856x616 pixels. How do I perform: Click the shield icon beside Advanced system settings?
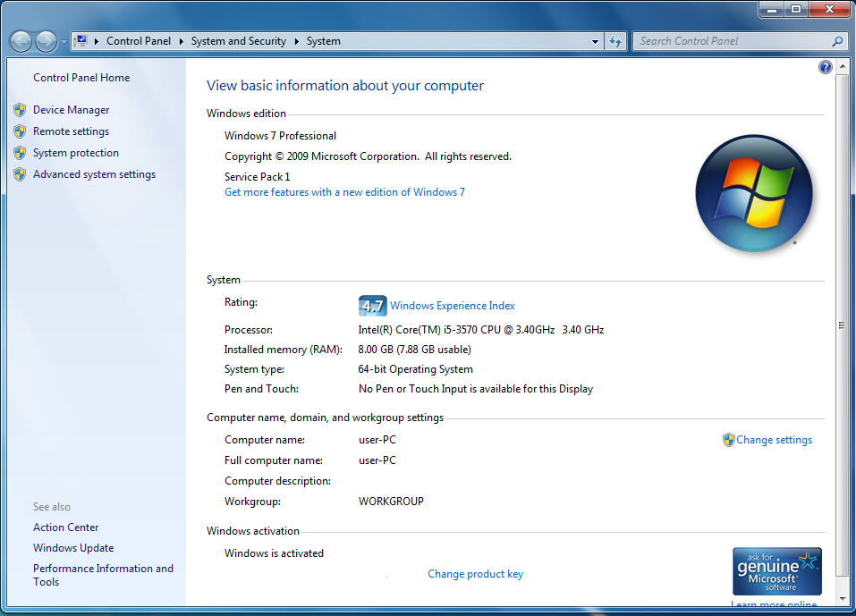pos(20,174)
